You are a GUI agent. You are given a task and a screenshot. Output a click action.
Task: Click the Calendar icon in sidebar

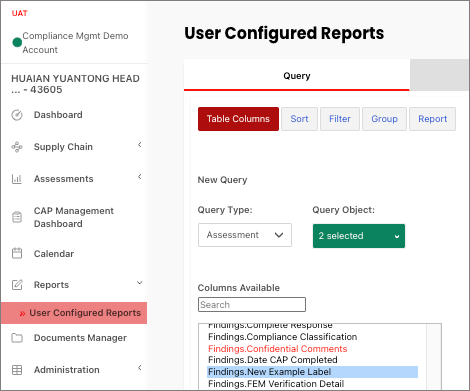[x=17, y=253]
